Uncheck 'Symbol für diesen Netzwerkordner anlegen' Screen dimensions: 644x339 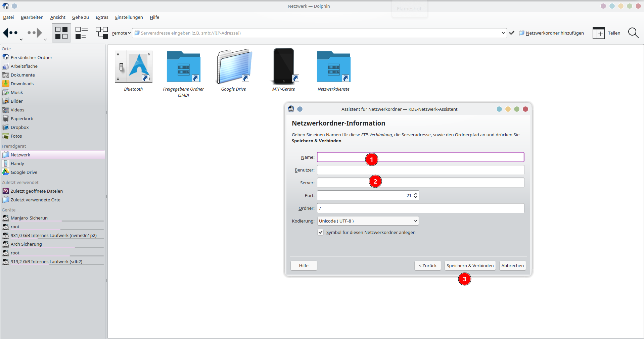coord(321,232)
